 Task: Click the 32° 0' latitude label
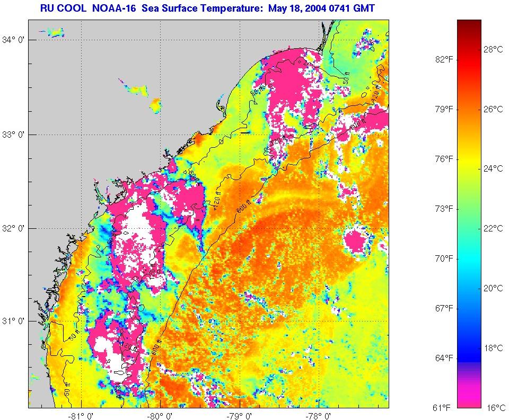pos(13,228)
